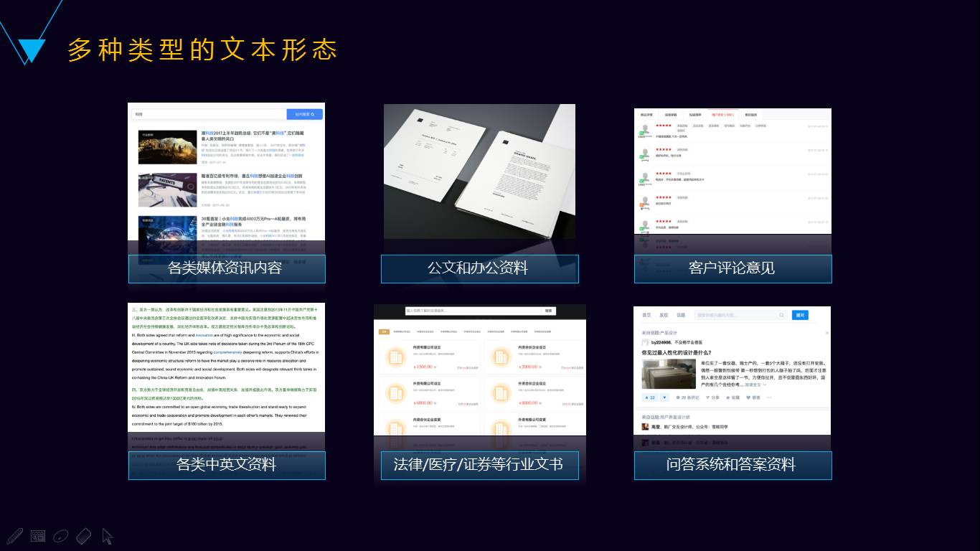Click the blue button in the Q&A screenshot header

pyautogui.click(x=799, y=315)
